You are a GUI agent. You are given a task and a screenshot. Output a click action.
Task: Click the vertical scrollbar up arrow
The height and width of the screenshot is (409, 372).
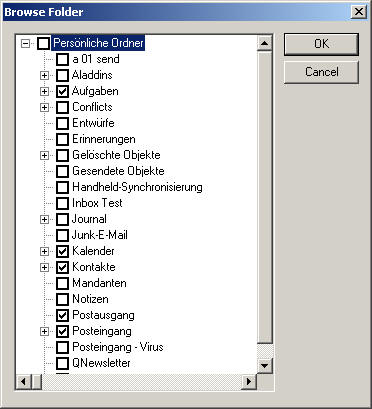click(x=265, y=43)
